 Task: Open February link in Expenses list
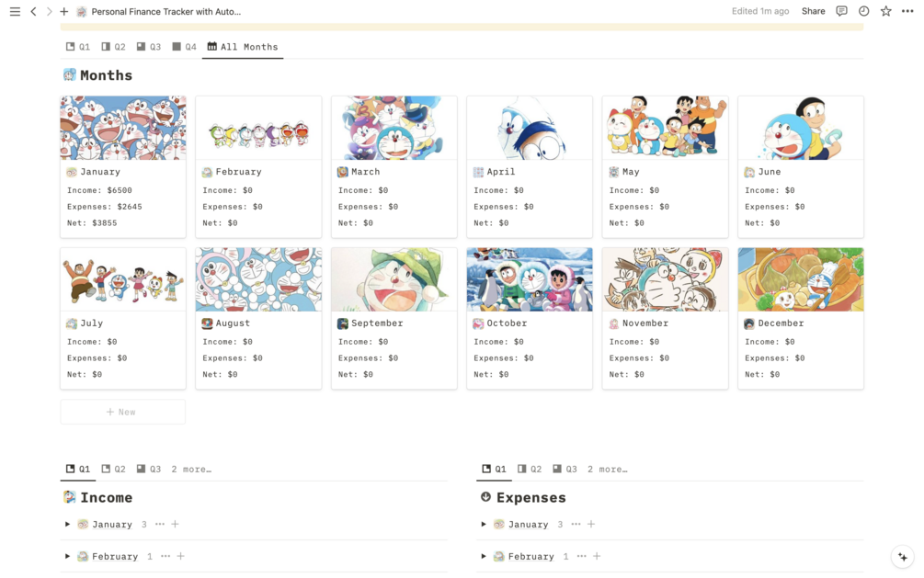pos(530,556)
